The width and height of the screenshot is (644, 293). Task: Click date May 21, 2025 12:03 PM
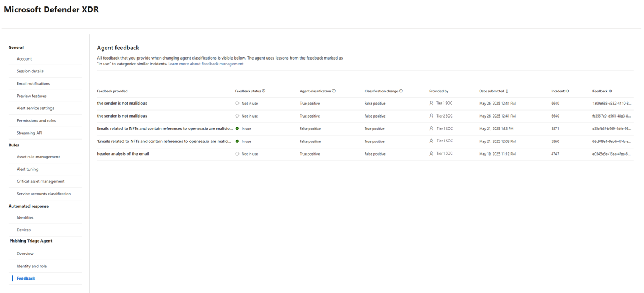(497, 141)
